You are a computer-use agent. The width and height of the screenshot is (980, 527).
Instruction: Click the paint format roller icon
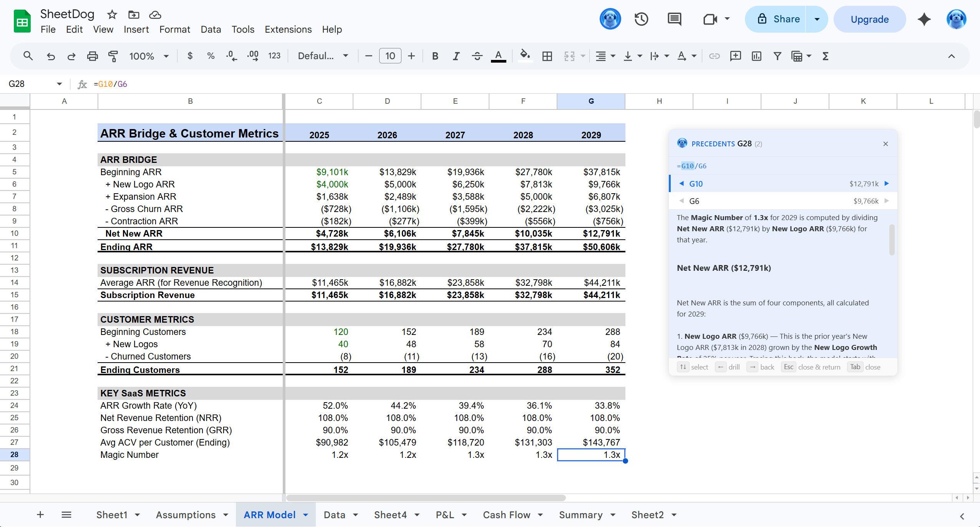(113, 56)
